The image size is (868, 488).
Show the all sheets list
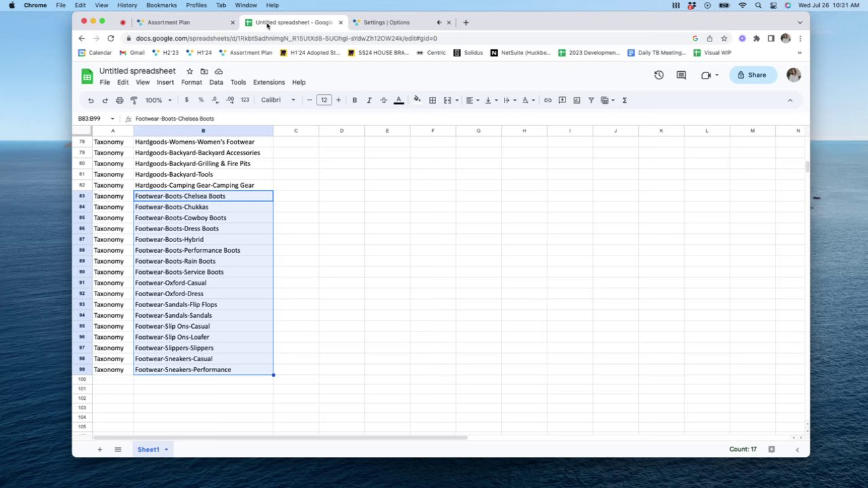click(x=117, y=449)
